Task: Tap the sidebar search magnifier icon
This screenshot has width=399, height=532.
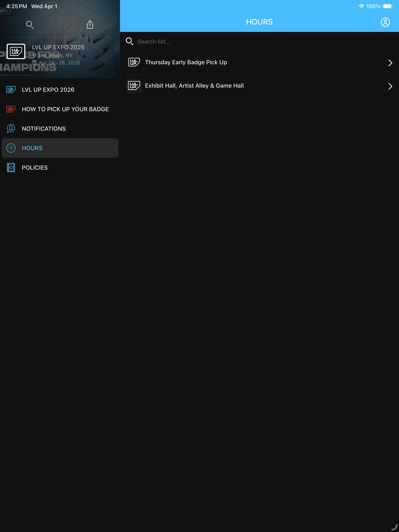Action: (30, 25)
